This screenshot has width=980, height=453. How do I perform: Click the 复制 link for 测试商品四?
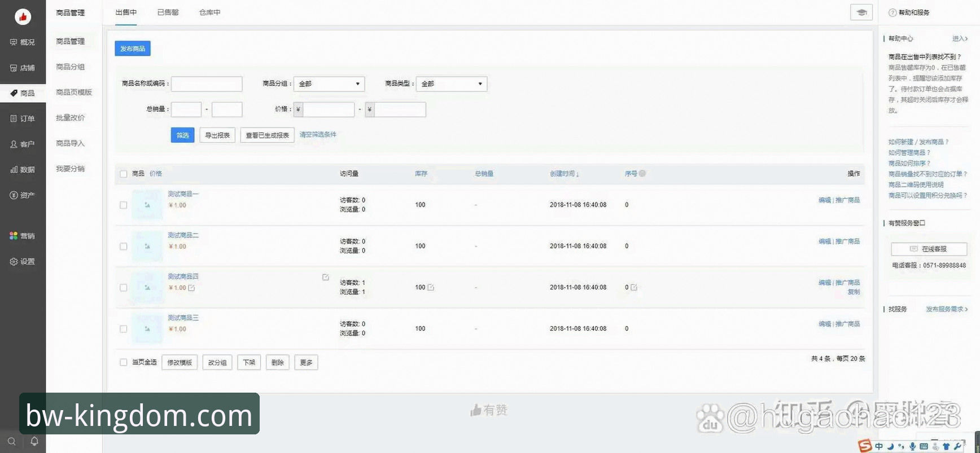tap(854, 292)
